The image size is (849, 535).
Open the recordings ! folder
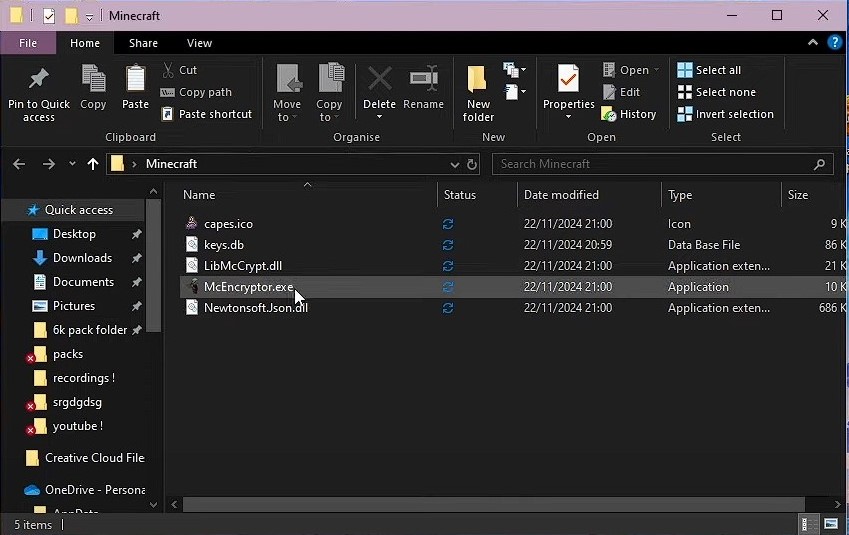click(83, 378)
